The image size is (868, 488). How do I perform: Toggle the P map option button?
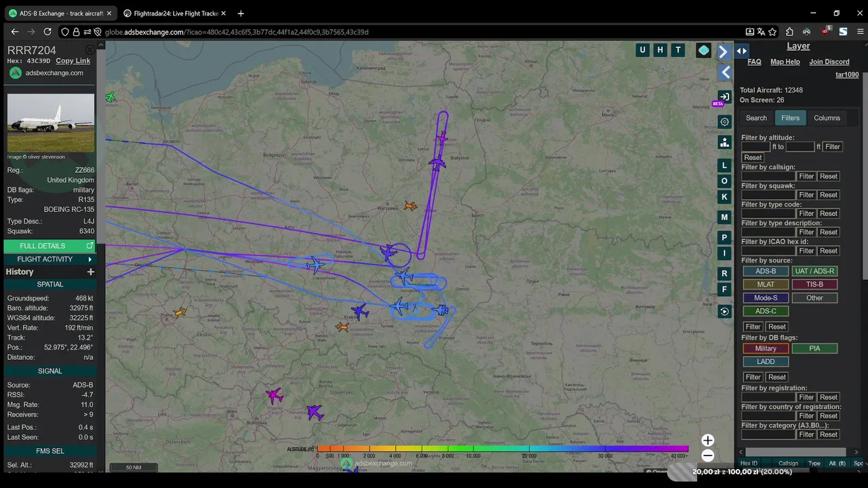(724, 238)
